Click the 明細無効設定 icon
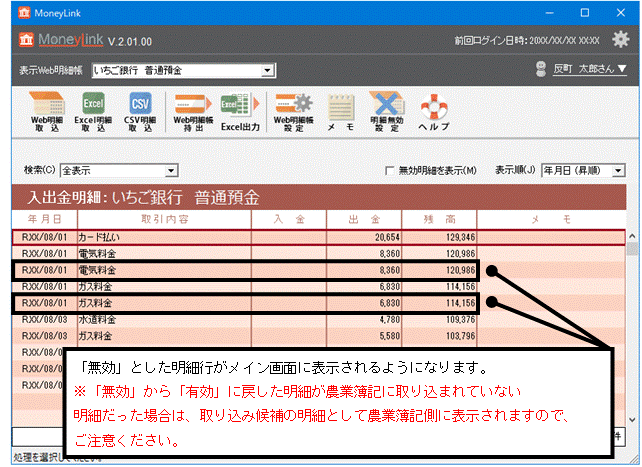The width and height of the screenshot is (642, 467). [x=387, y=111]
